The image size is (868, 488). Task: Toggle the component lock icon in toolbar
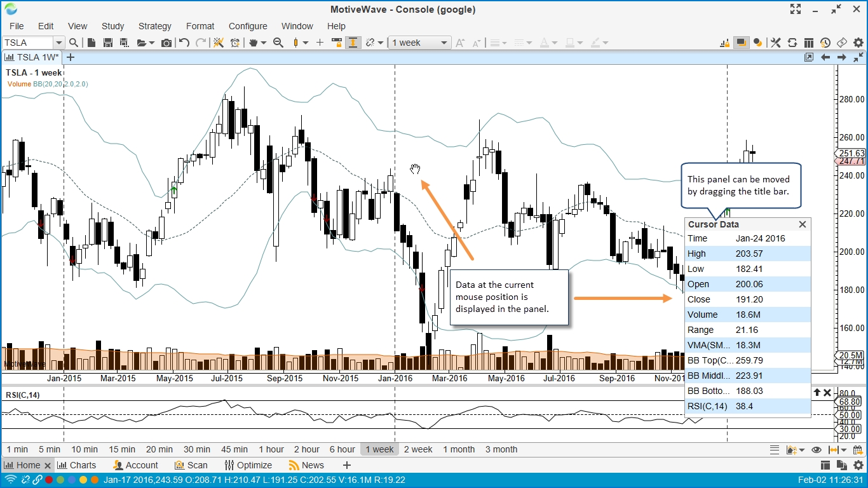click(724, 43)
